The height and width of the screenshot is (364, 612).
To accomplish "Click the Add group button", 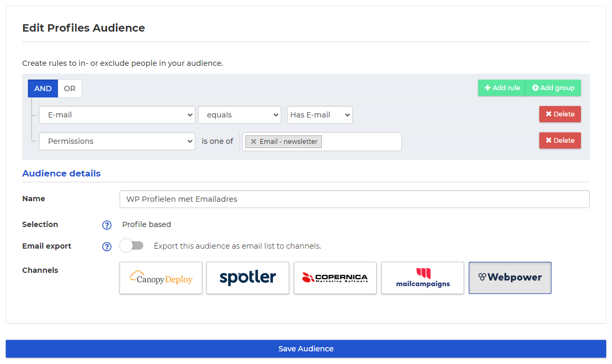I will (553, 88).
